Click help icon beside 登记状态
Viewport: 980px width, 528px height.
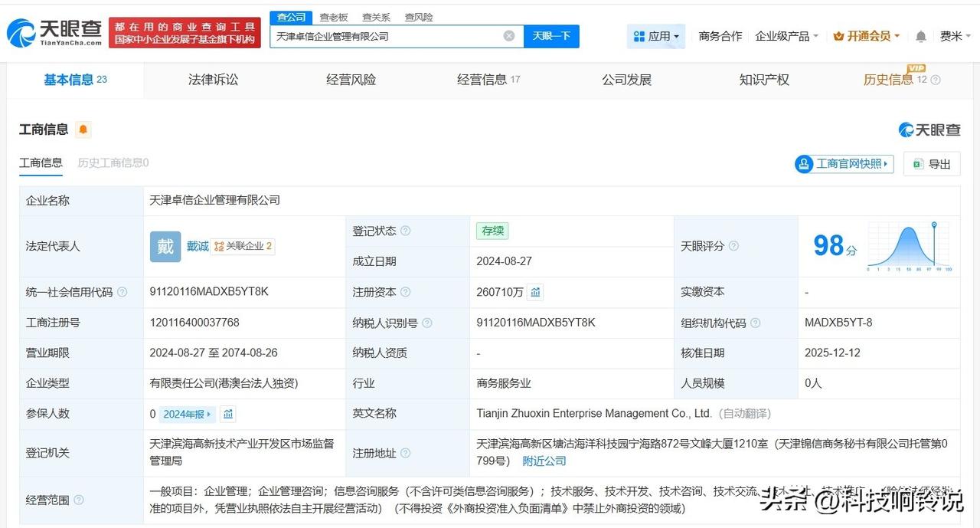406,231
